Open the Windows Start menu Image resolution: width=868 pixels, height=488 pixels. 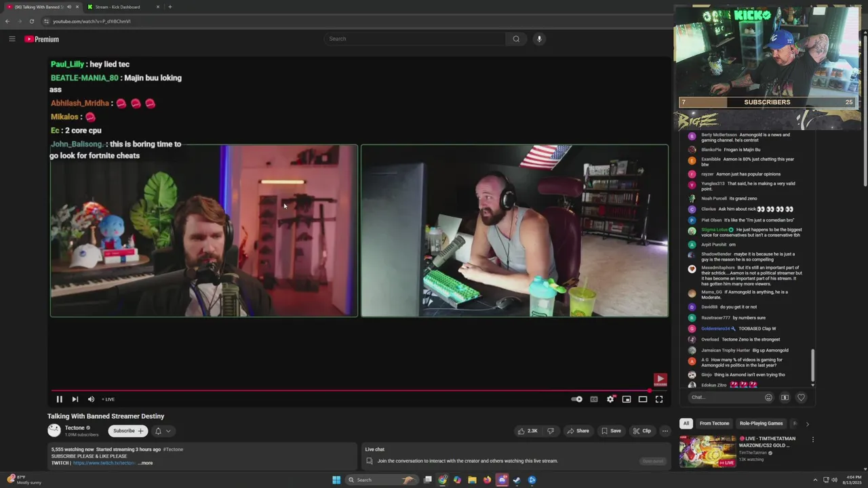pyautogui.click(x=336, y=480)
